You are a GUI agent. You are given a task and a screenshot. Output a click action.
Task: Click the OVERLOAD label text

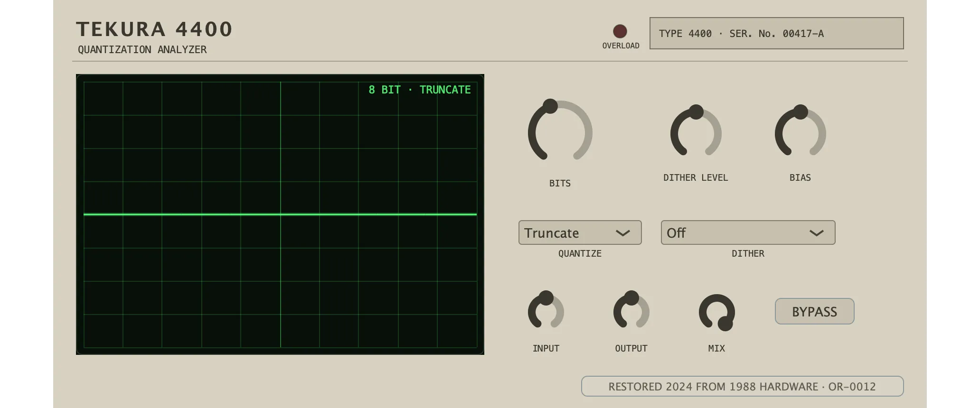coord(621,46)
